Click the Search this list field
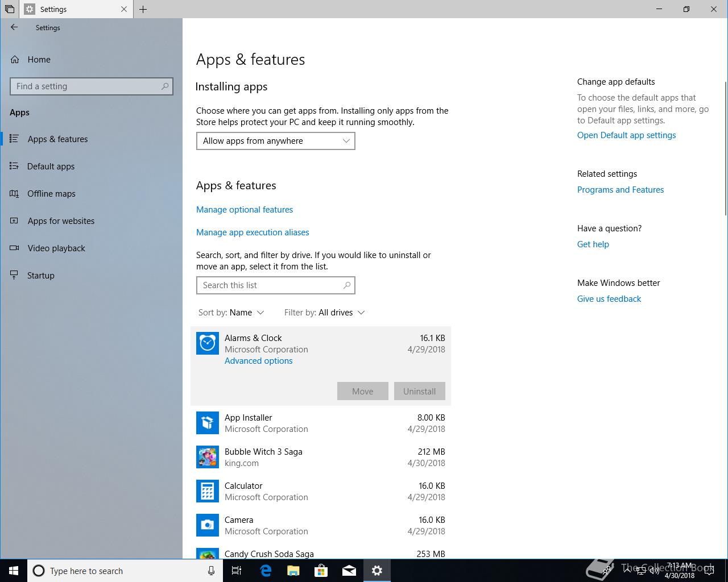This screenshot has height=582, width=728. pyautogui.click(x=276, y=285)
